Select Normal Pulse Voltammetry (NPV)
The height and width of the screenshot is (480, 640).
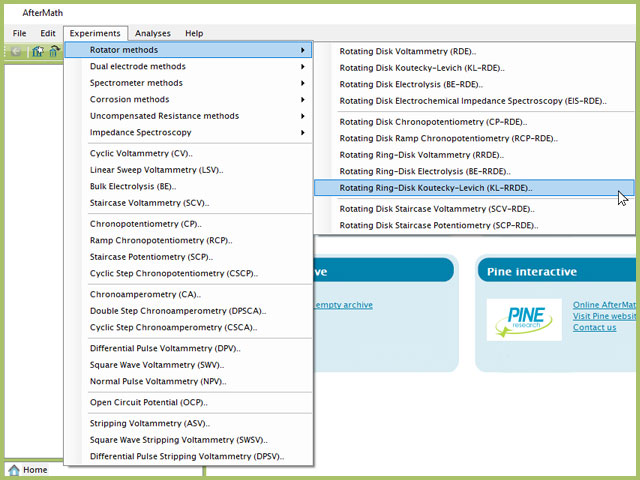tap(189, 382)
